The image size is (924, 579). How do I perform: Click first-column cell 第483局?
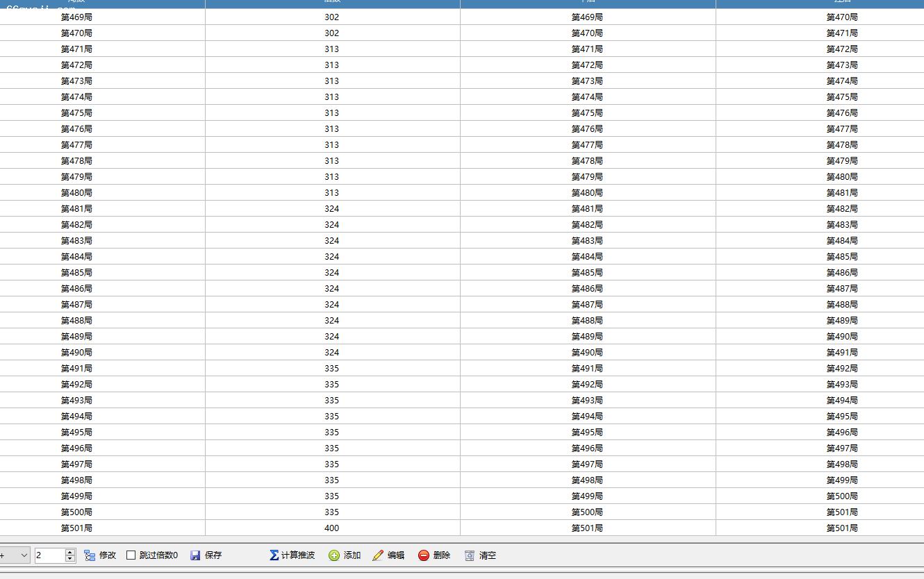point(76,241)
